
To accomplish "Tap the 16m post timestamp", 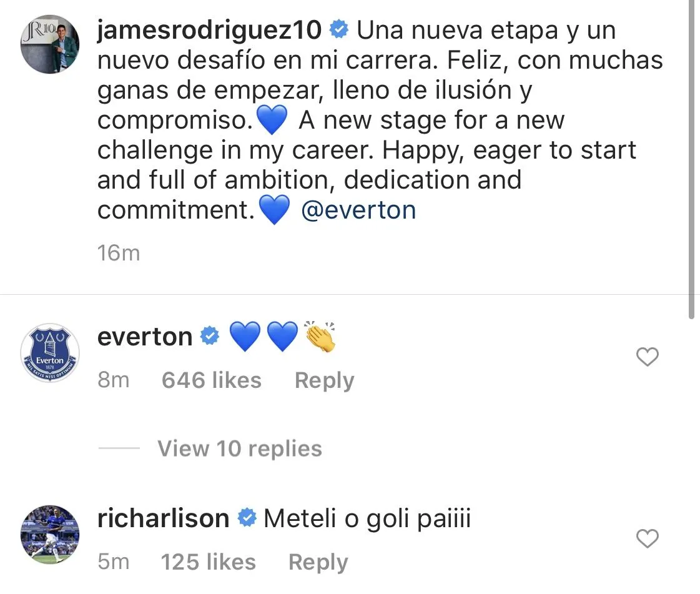I will 119,253.
